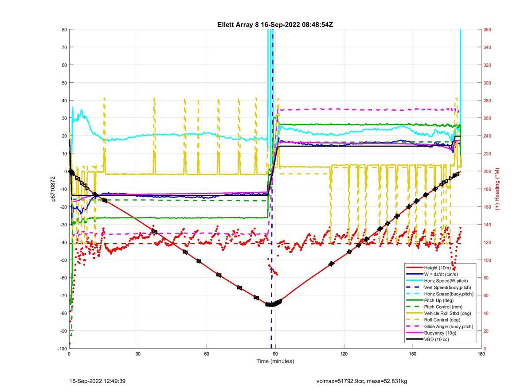The height and width of the screenshot is (392, 532).
Task: Click the red "(+) Heading (°M)" axis label
Action: (x=497, y=189)
